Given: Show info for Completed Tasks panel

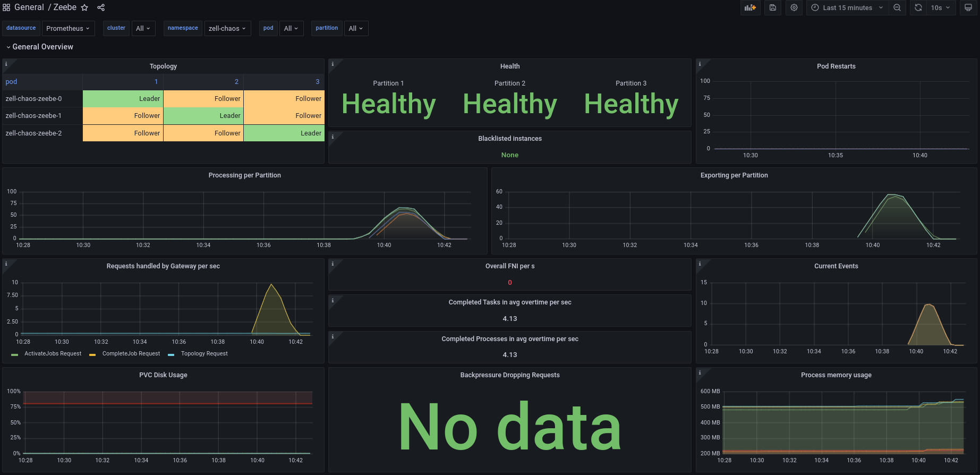Looking at the screenshot, I should tap(333, 300).
